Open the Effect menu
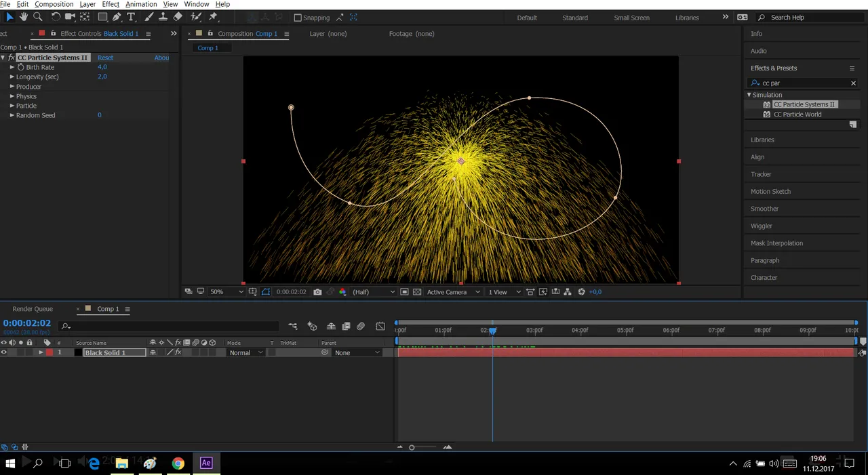 coord(111,4)
